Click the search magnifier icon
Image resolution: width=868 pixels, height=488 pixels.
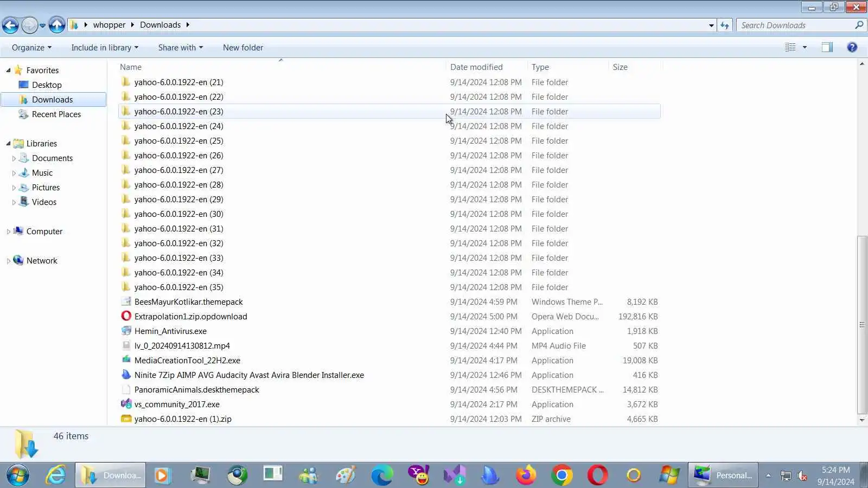click(859, 25)
